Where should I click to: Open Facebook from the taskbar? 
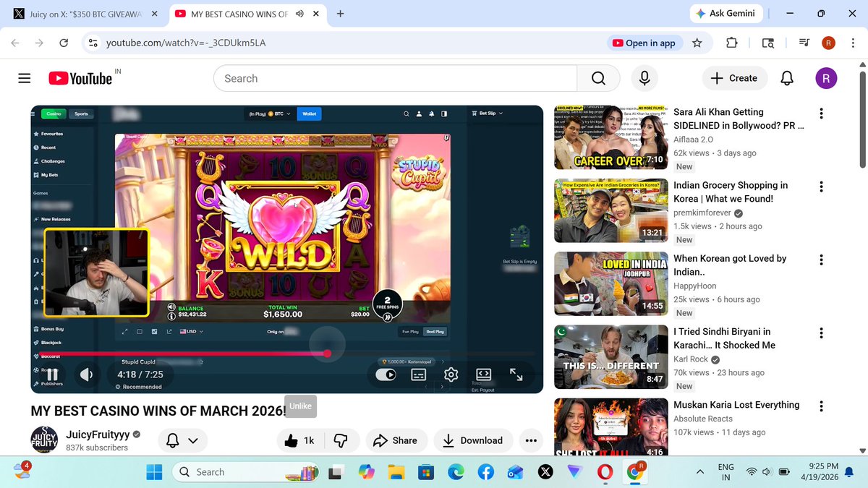click(x=486, y=472)
